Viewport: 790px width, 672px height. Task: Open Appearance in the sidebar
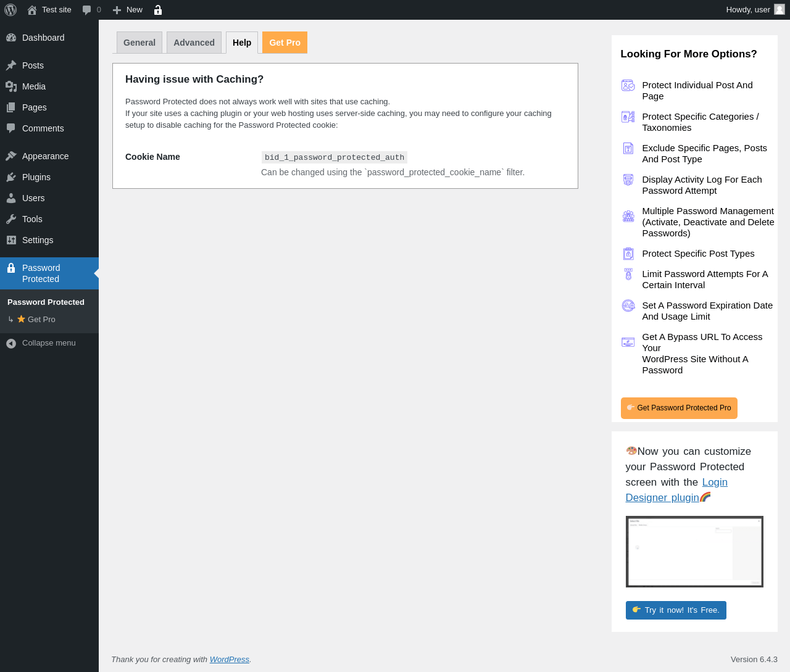pyautogui.click(x=49, y=156)
